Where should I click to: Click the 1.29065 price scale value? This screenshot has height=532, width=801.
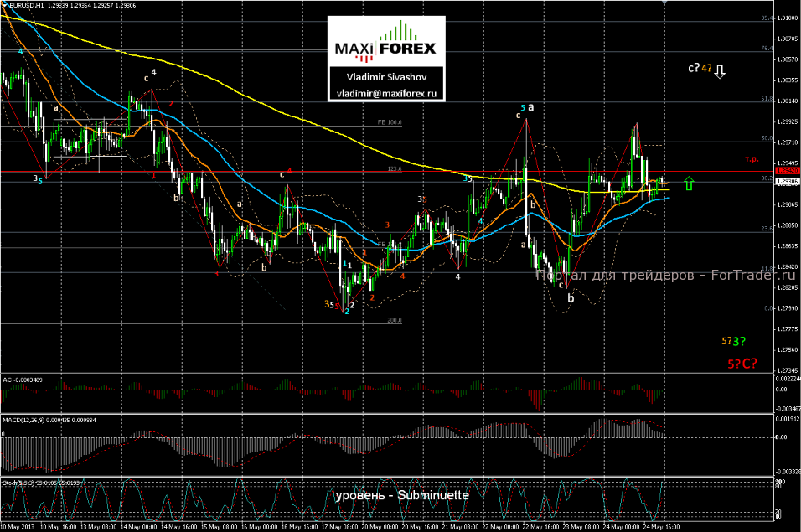click(788, 204)
